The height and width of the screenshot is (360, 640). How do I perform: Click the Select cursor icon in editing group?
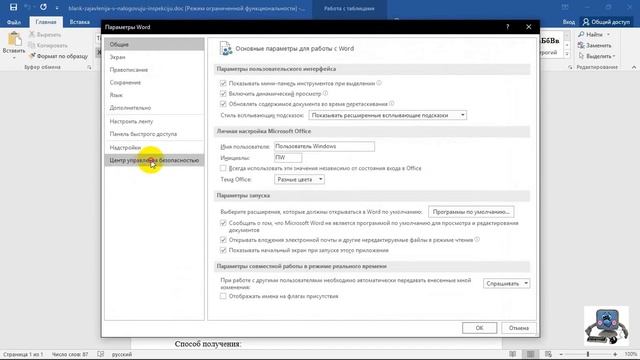[582, 56]
